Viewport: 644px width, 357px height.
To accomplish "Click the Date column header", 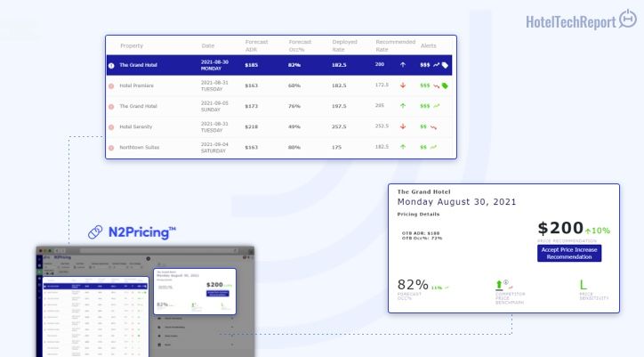I will [x=208, y=45].
